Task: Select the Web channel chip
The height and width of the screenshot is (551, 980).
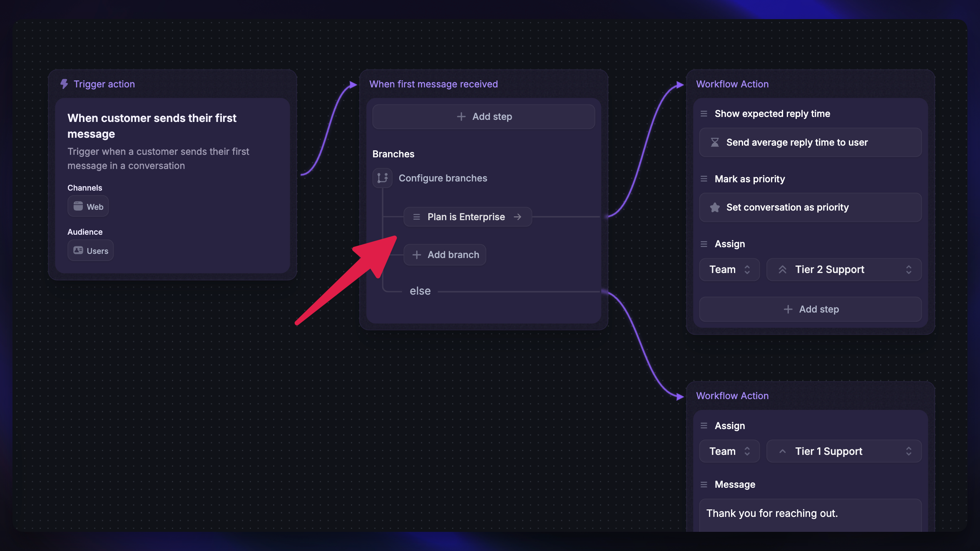Action: 88,206
